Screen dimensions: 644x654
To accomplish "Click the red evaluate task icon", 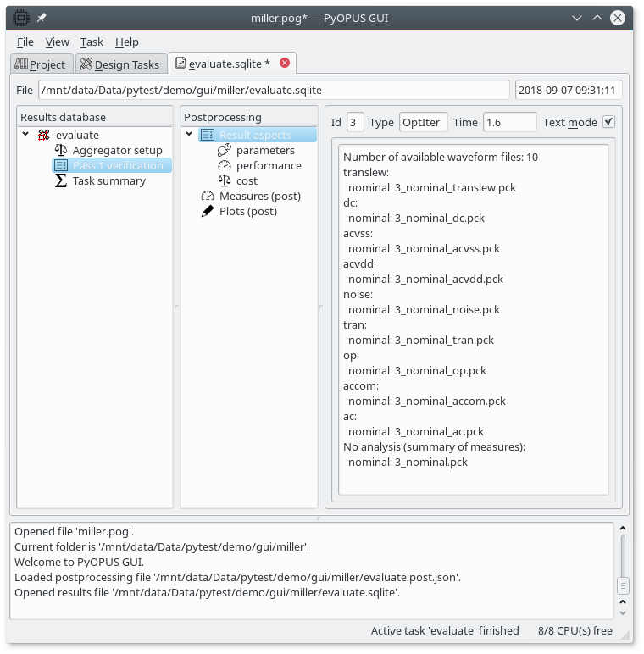I will tap(44, 135).
